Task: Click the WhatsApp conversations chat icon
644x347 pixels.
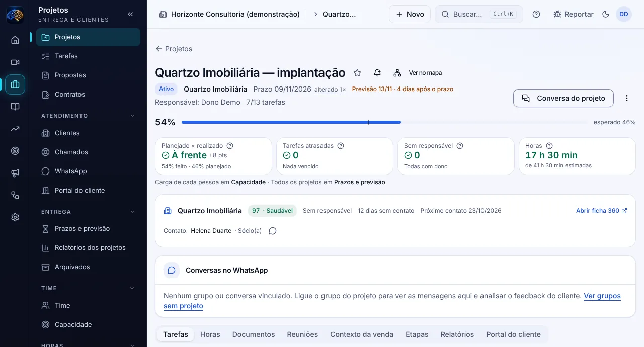Action: [172, 270]
